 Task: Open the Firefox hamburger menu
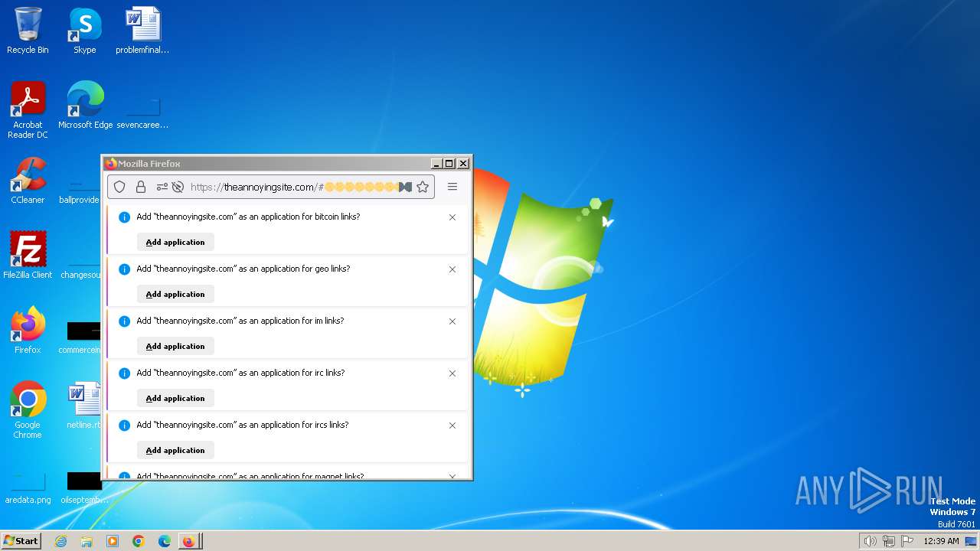(452, 187)
